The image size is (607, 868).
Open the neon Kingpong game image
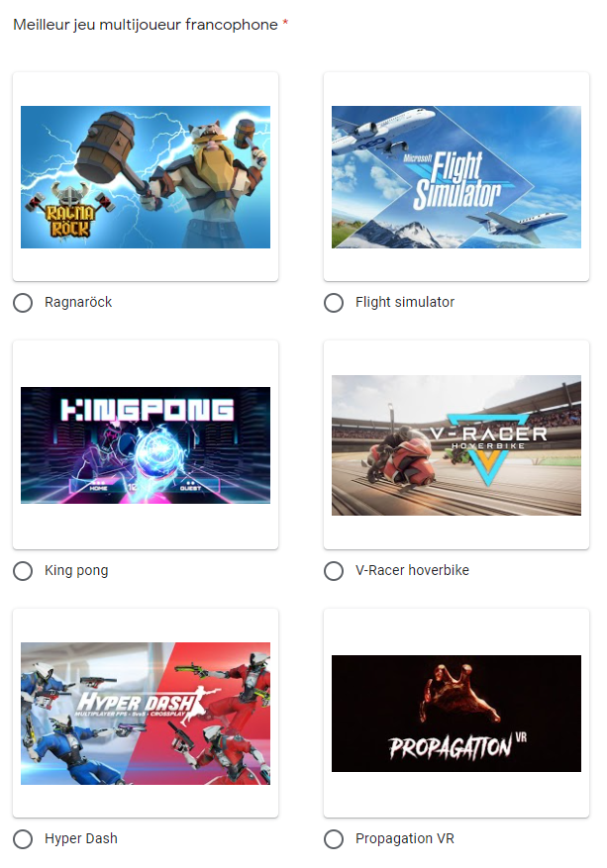(x=146, y=445)
